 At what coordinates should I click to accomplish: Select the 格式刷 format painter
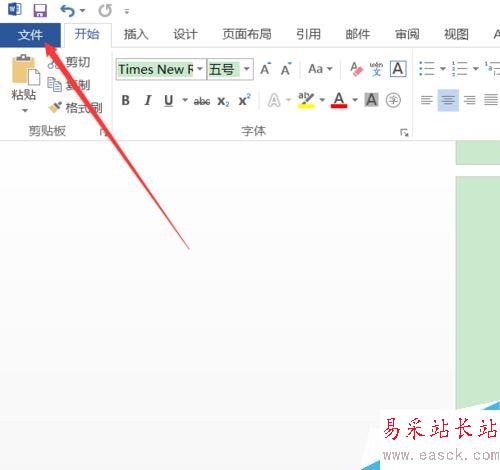tap(75, 108)
